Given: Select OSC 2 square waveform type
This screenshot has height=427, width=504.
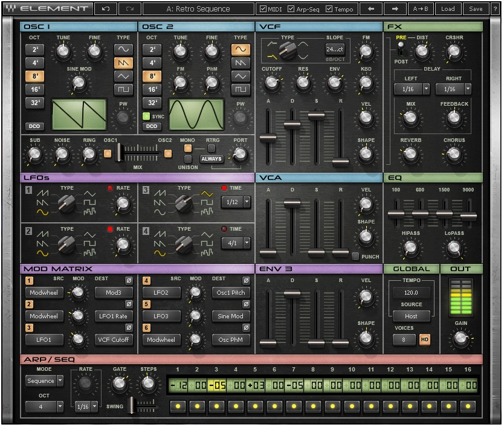Looking at the screenshot, I should 241,89.
